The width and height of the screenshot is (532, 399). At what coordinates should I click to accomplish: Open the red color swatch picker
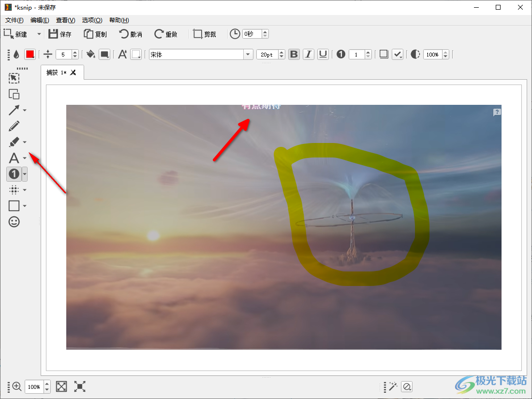(x=30, y=55)
